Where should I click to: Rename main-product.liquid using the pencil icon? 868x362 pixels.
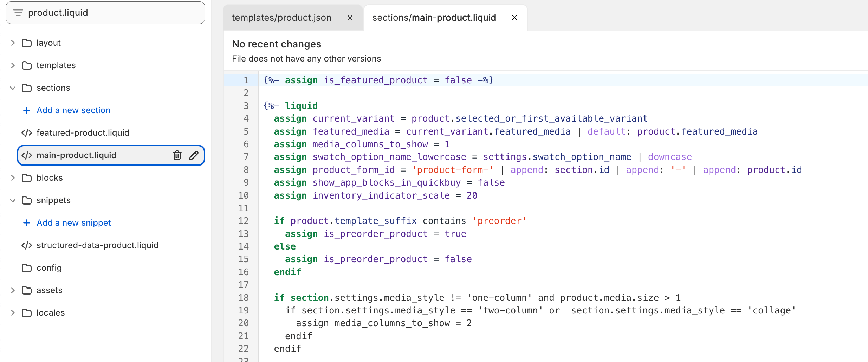(194, 155)
